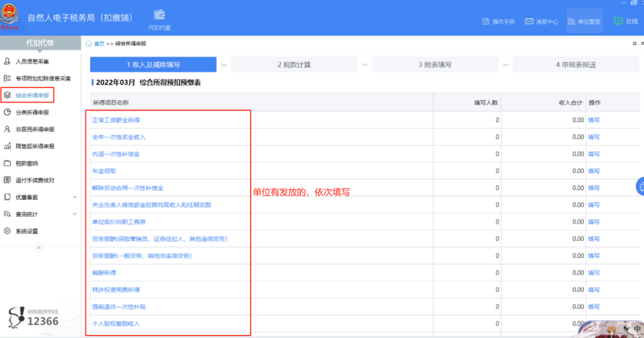Click the 退付手续费核对 icon
Image resolution: width=644 pixels, height=338 pixels.
pyautogui.click(x=7, y=180)
